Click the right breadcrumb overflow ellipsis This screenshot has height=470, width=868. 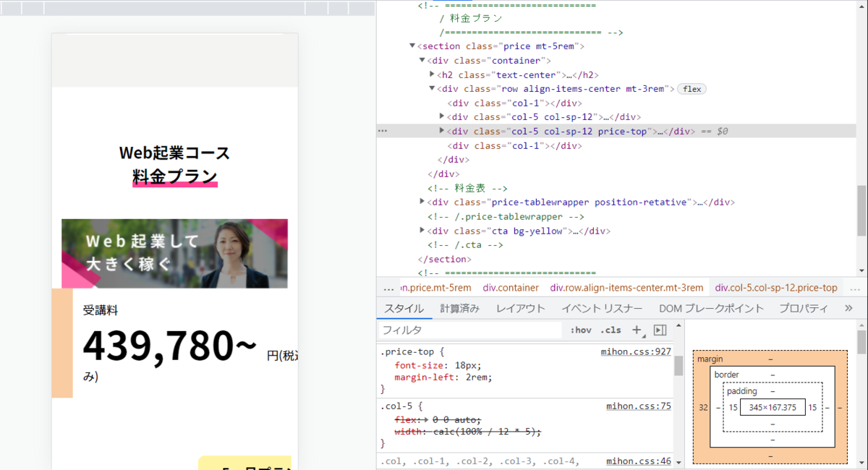[x=856, y=287]
